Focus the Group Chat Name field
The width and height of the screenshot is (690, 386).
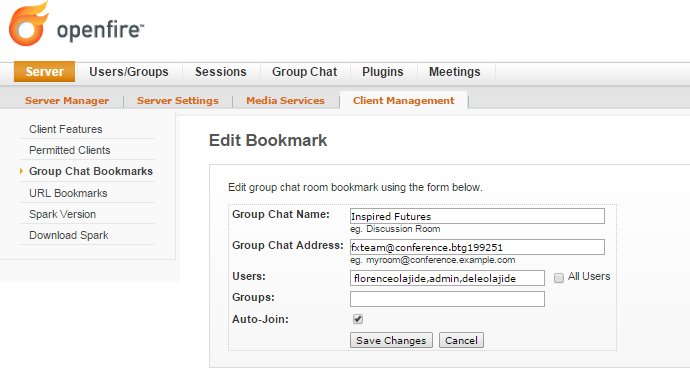477,216
